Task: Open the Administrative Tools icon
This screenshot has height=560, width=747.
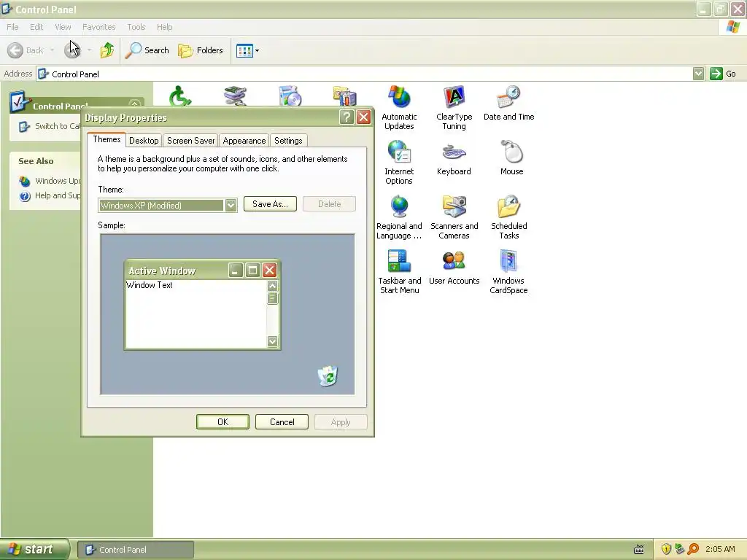Action: click(x=344, y=96)
